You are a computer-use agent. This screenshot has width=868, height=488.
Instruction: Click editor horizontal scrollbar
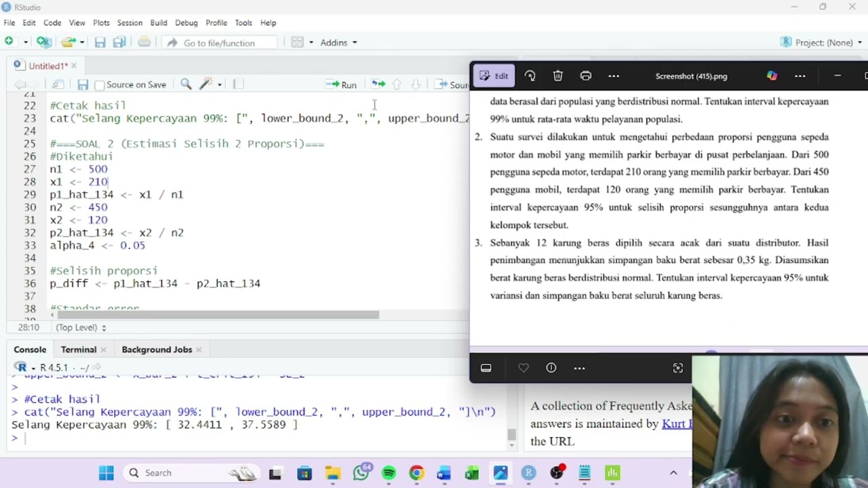[x=218, y=314]
